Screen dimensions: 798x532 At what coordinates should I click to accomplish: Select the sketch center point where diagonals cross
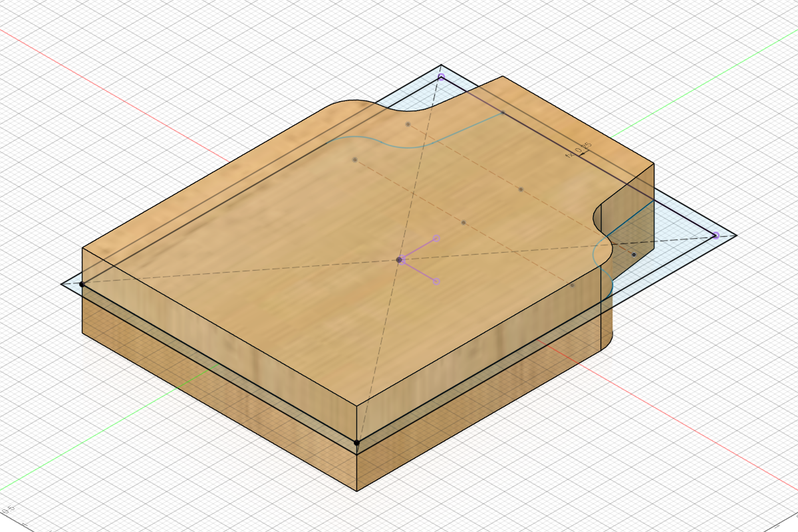[x=399, y=259]
